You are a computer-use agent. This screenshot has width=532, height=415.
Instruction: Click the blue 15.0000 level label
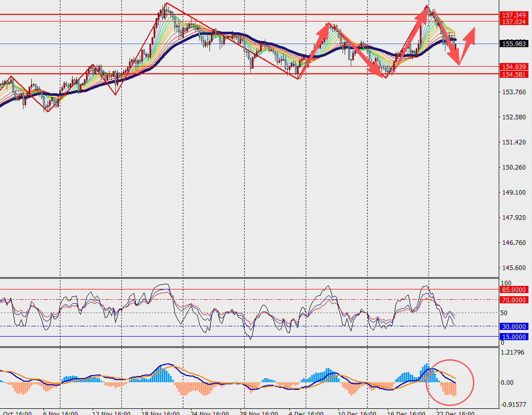point(514,337)
